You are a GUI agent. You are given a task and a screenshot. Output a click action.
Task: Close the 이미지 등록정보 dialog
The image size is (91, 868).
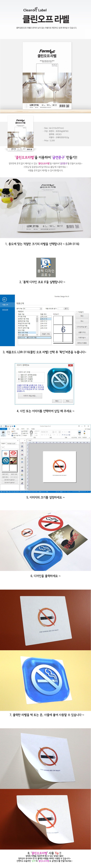pos(70,365)
